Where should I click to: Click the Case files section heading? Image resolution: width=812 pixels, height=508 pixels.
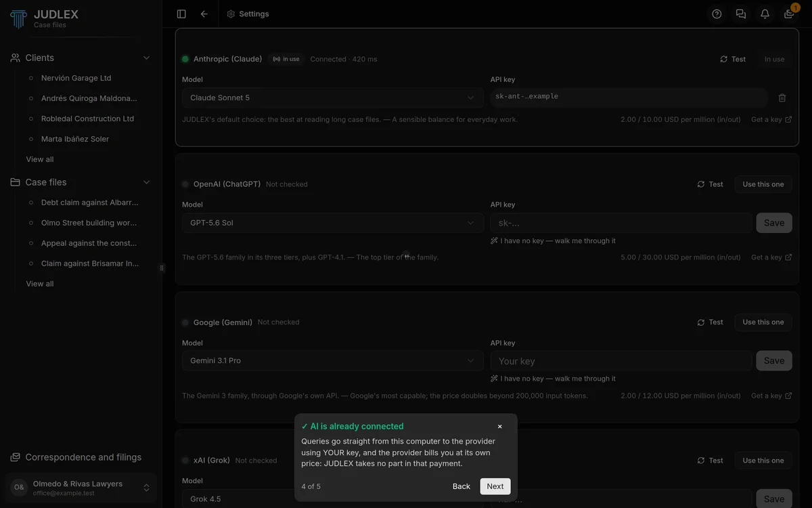click(x=46, y=182)
